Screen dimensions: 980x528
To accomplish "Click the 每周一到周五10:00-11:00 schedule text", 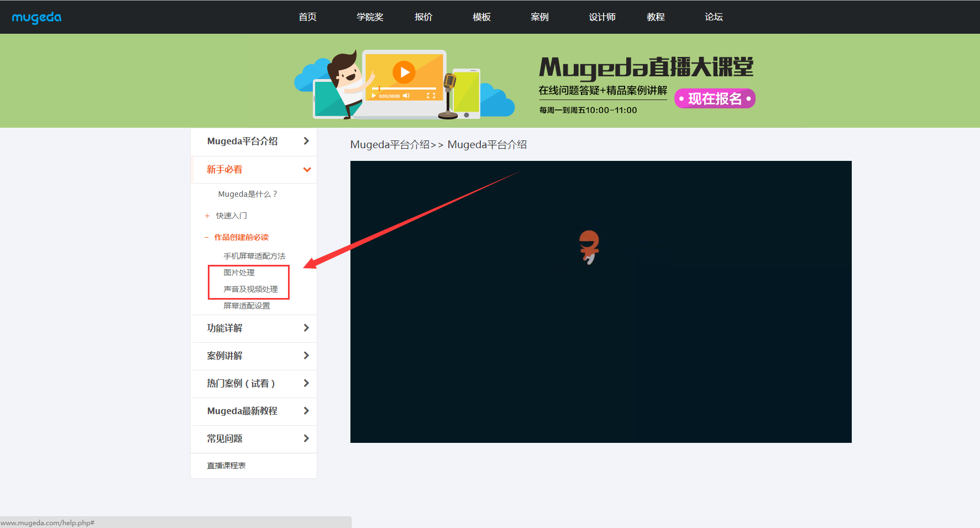I will coord(588,110).
